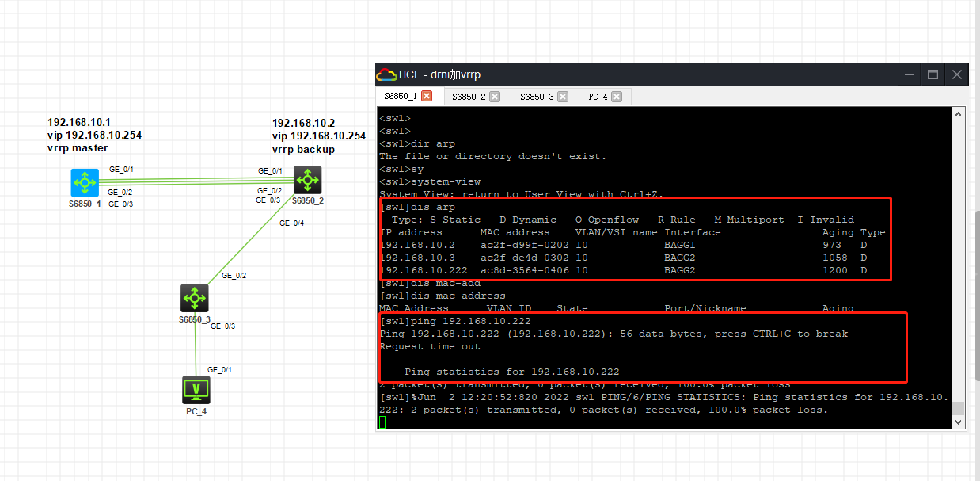Click terminal scrollbar up arrow
Viewport: 980px width, 481px height.
[959, 116]
